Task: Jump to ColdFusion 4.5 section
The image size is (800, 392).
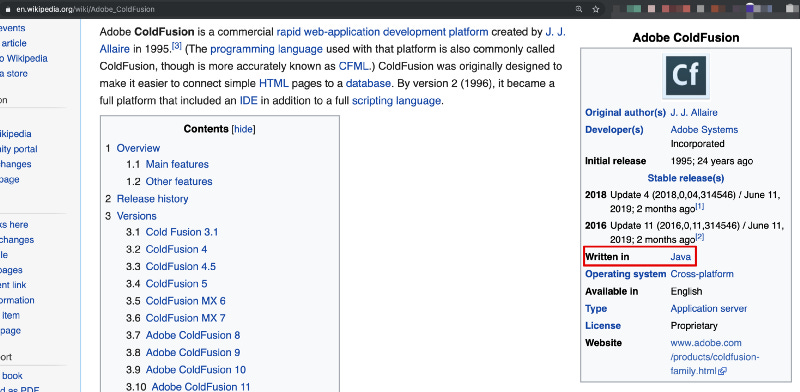Action: 181,266
